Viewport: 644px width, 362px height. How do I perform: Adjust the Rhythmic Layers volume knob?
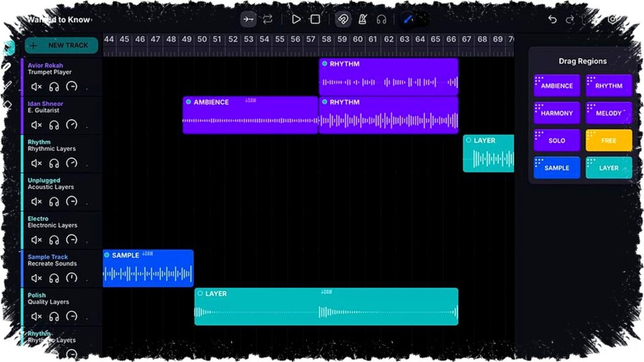coord(72,163)
